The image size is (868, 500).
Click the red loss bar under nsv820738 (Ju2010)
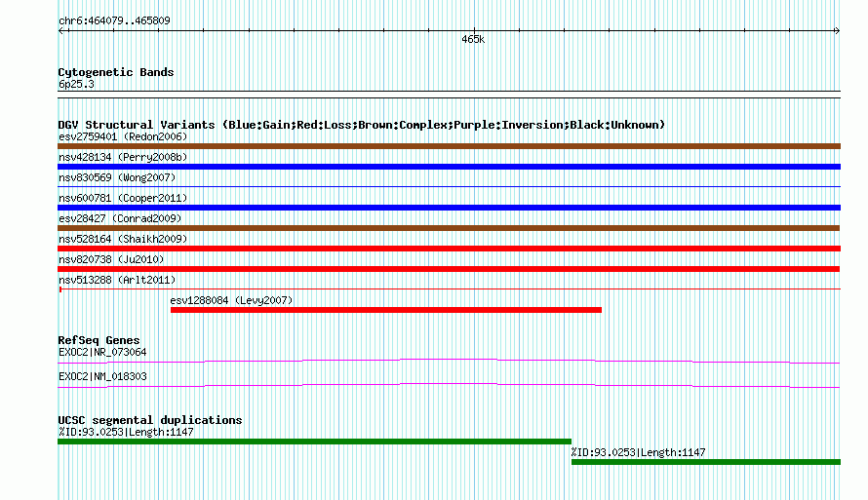[x=449, y=269]
